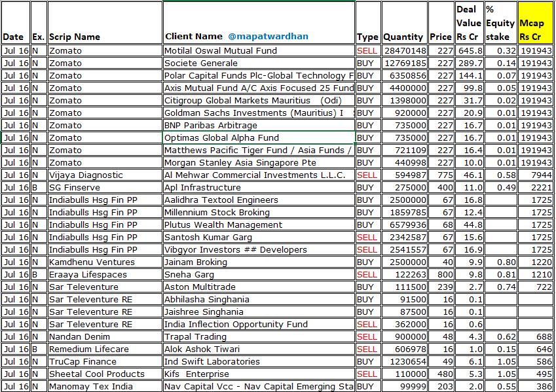Viewport: 556px width, 392px height.
Task: Click Goldman Sachs Investments (Mauritius) cell
Action: click(259, 113)
